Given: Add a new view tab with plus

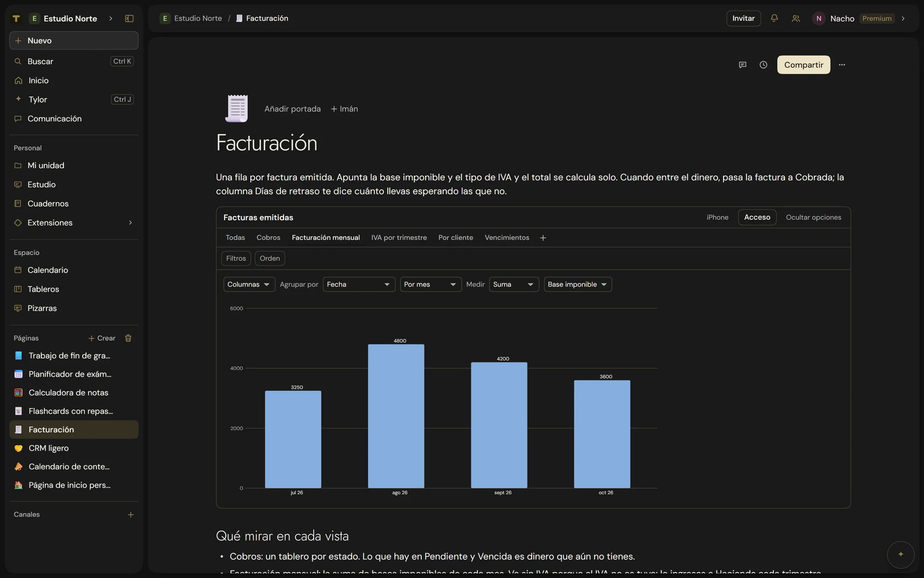Looking at the screenshot, I should pos(543,238).
